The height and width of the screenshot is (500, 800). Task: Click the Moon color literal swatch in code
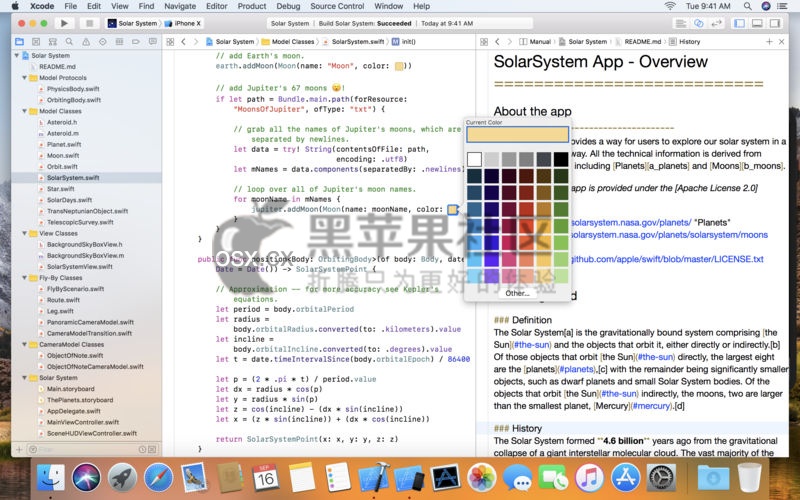click(x=399, y=66)
